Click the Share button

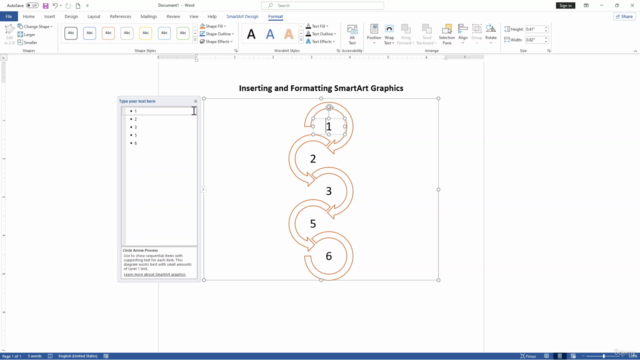tap(624, 17)
